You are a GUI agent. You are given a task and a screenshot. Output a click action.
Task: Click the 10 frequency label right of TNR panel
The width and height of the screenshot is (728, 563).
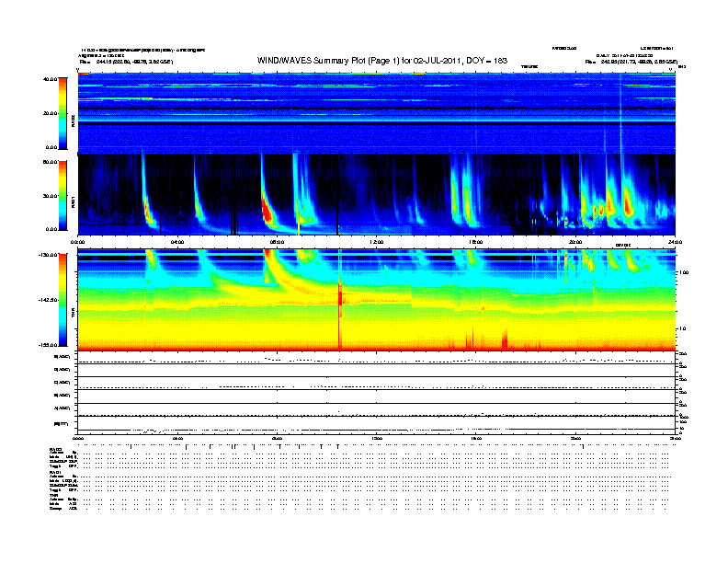[682, 329]
